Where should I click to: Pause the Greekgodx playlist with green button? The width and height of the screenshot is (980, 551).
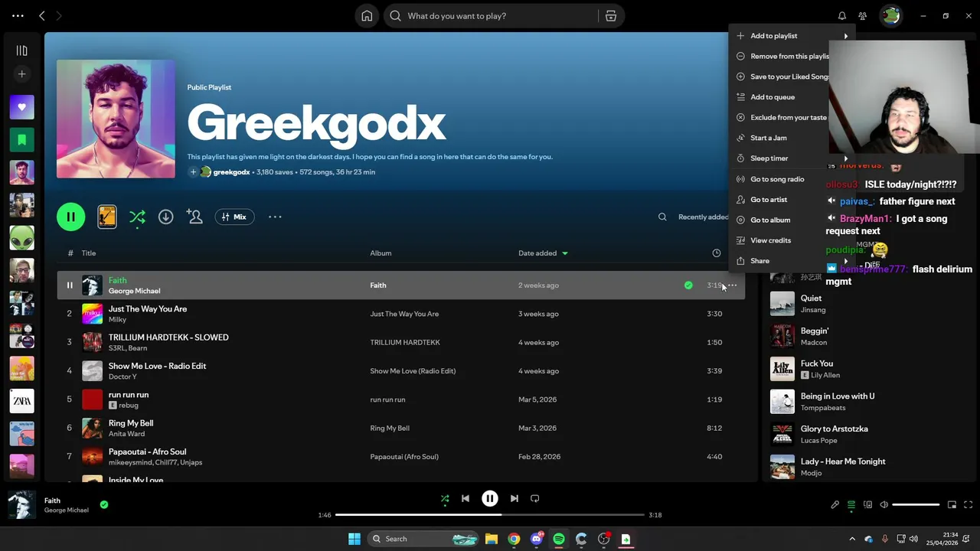click(x=70, y=217)
